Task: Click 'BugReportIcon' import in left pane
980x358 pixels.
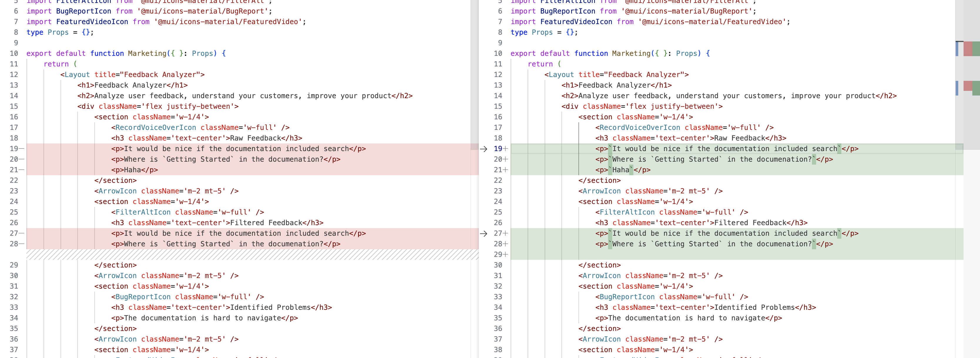Action: click(x=83, y=11)
